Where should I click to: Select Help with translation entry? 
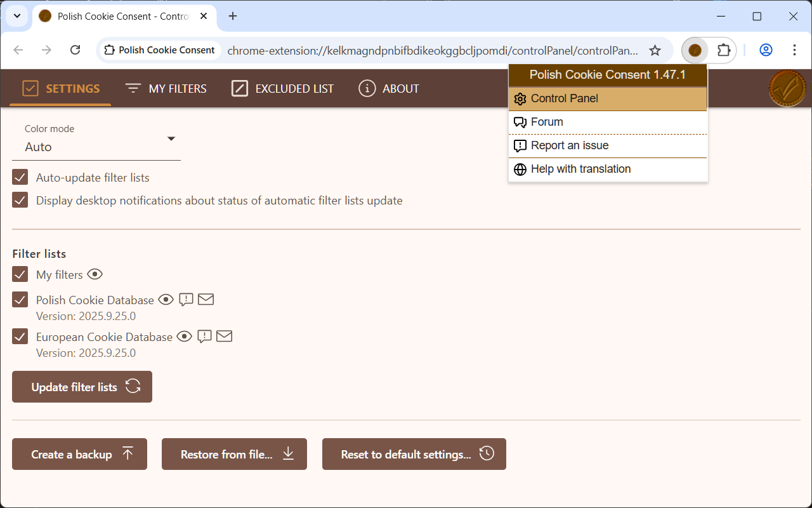608,169
